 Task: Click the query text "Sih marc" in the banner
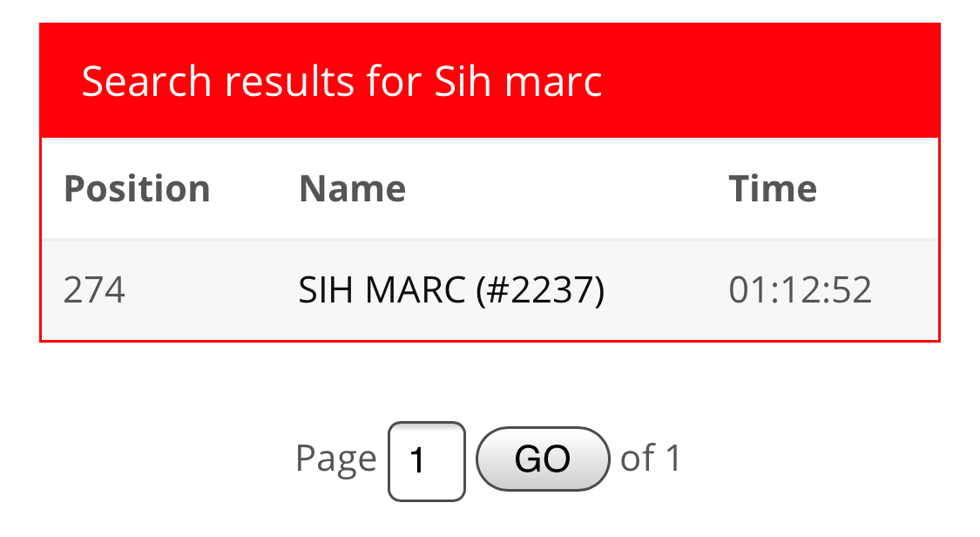518,81
